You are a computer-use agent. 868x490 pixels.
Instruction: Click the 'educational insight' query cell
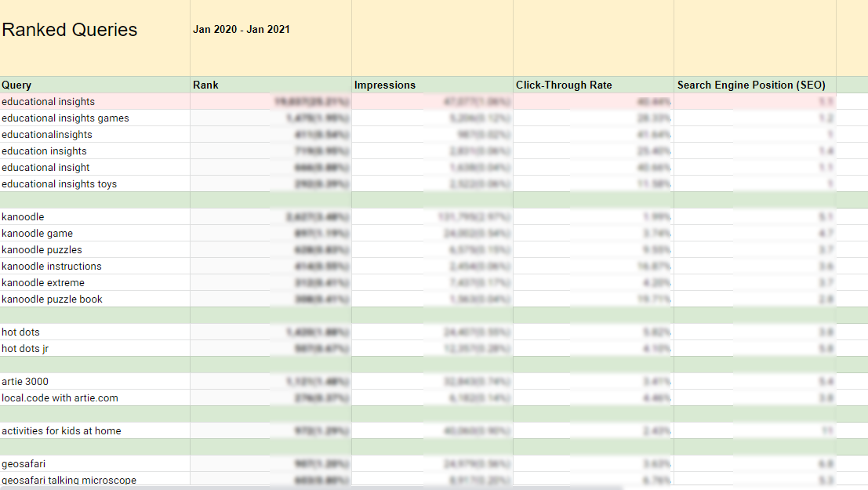click(x=95, y=167)
